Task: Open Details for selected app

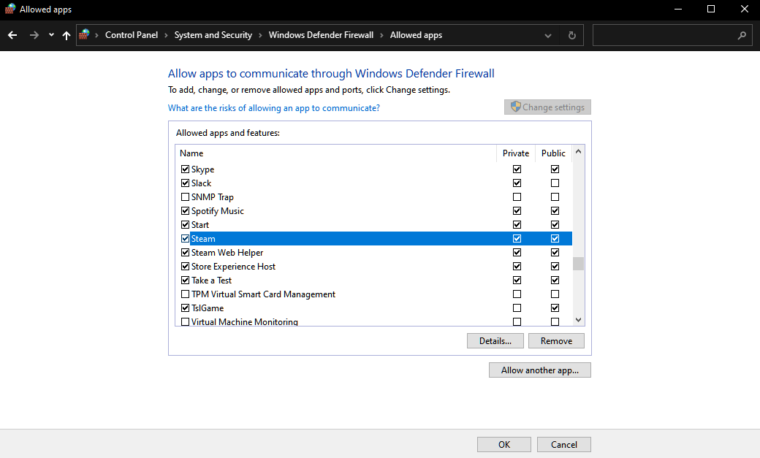Action: point(494,341)
